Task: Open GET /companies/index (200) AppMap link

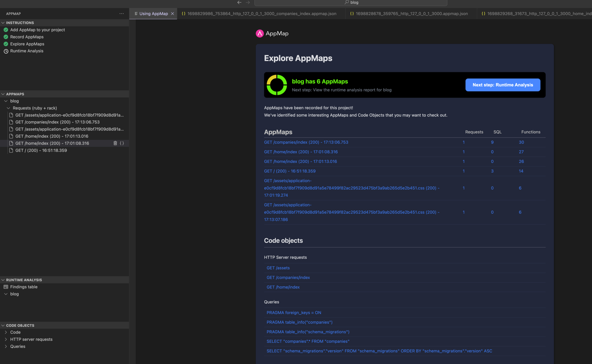Action: [x=306, y=142]
